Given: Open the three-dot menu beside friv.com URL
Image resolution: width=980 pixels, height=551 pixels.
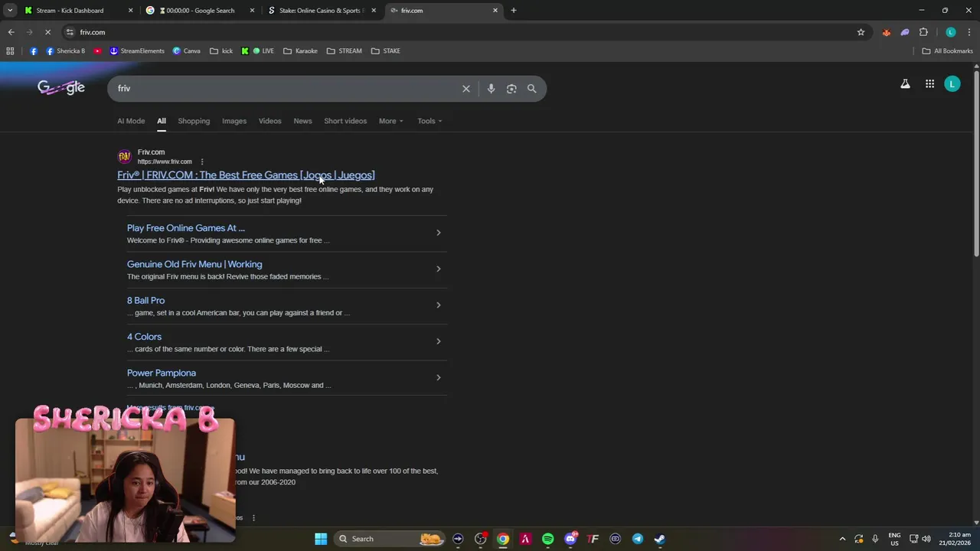Looking at the screenshot, I should pos(202,161).
